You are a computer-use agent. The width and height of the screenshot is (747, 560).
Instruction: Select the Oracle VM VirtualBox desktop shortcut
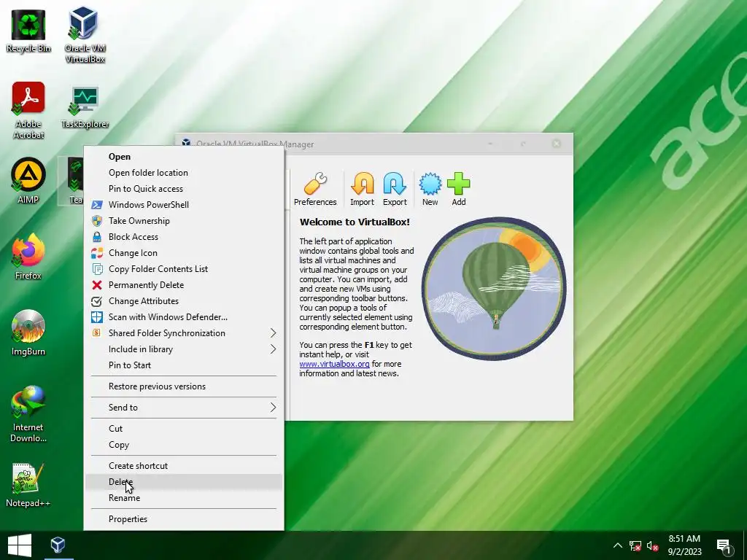coord(85,35)
